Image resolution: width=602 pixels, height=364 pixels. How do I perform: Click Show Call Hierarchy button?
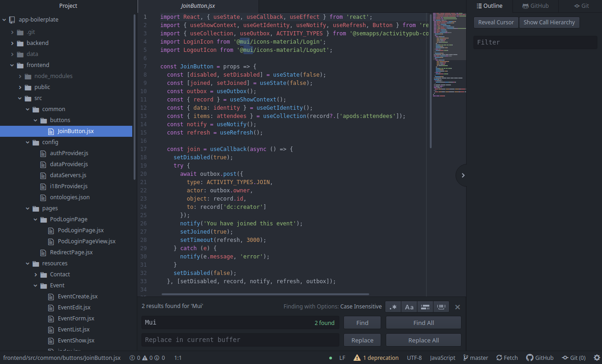[x=549, y=22]
